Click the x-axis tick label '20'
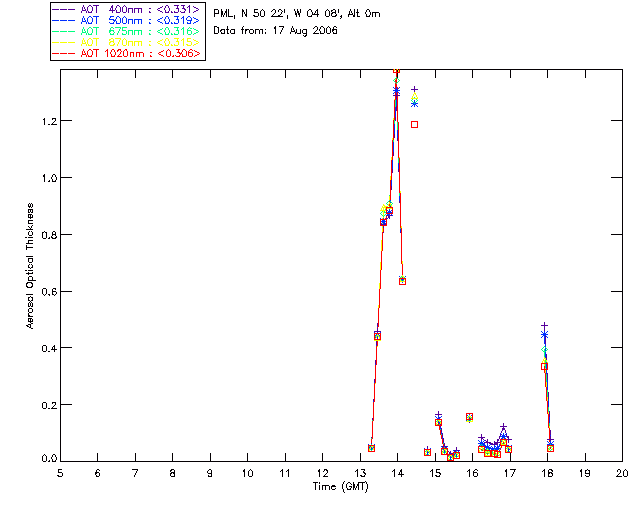This screenshot has height=512, width=640. 622,474
